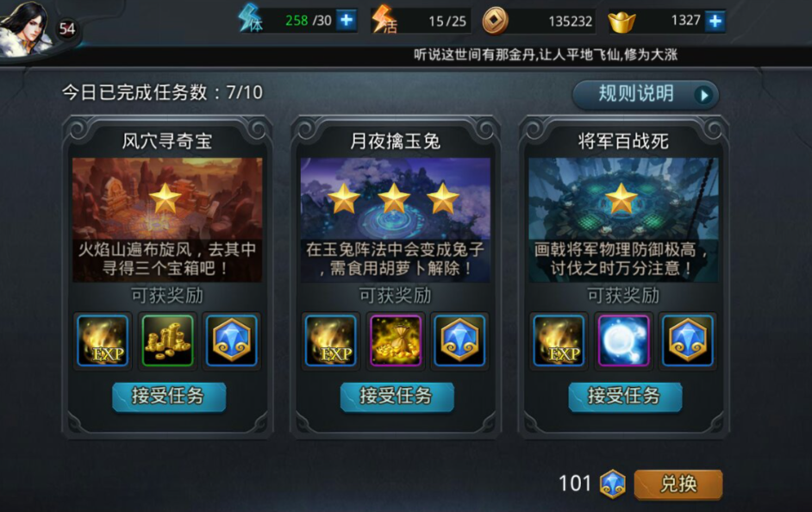The width and height of the screenshot is (812, 512).
Task: View blue gem reward in 月夜擒玉兔 card
Action: [459, 341]
